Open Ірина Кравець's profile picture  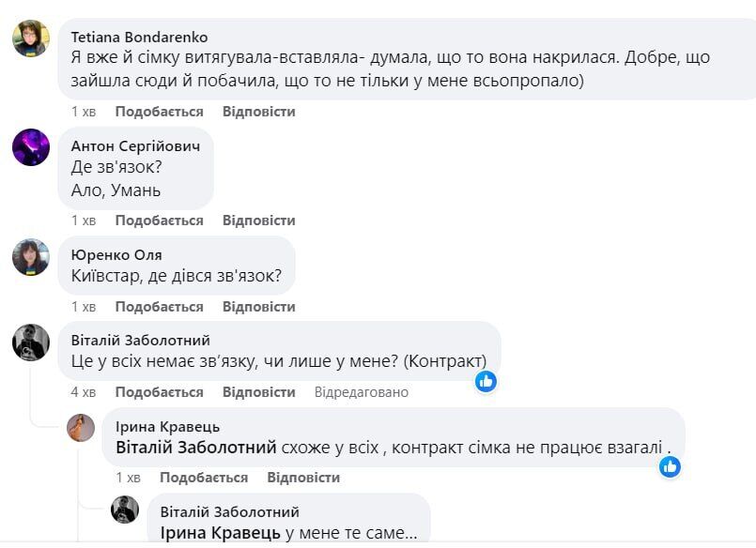click(80, 425)
